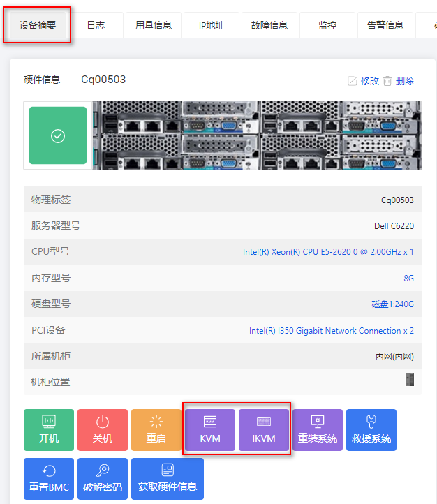Restart the server with 重启 button
Image resolution: width=437 pixels, height=504 pixels.
156,430
